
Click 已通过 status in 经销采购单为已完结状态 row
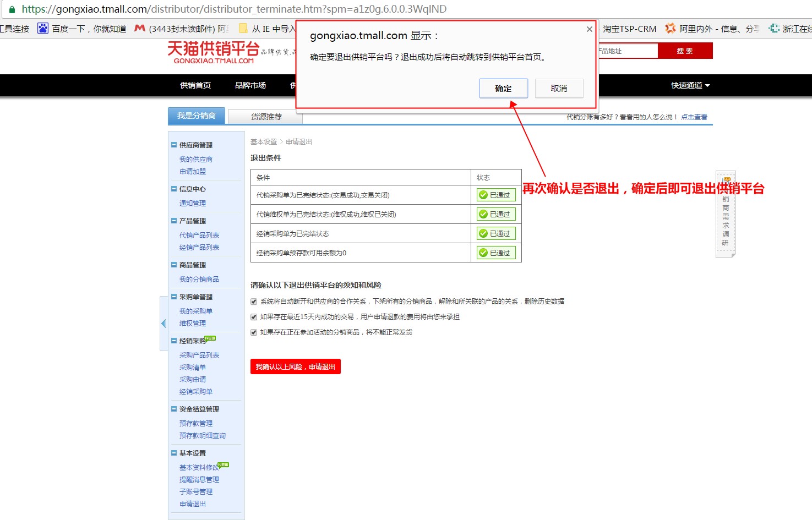(496, 233)
